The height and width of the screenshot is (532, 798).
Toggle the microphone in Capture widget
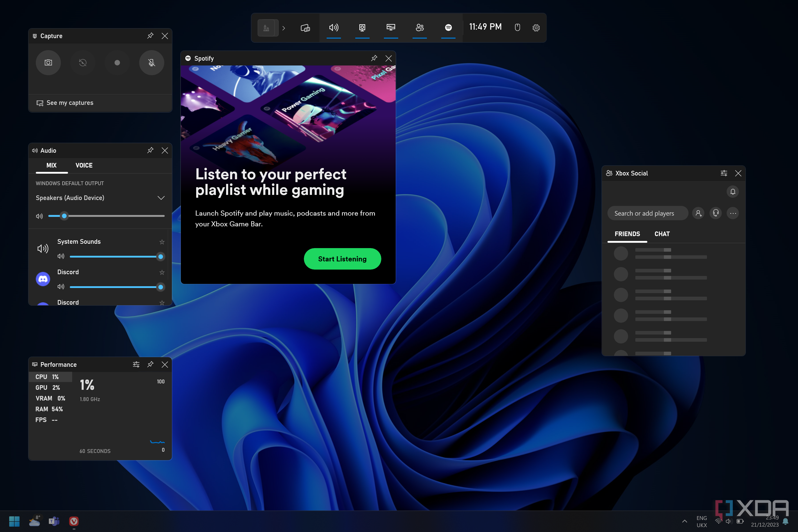coord(152,63)
